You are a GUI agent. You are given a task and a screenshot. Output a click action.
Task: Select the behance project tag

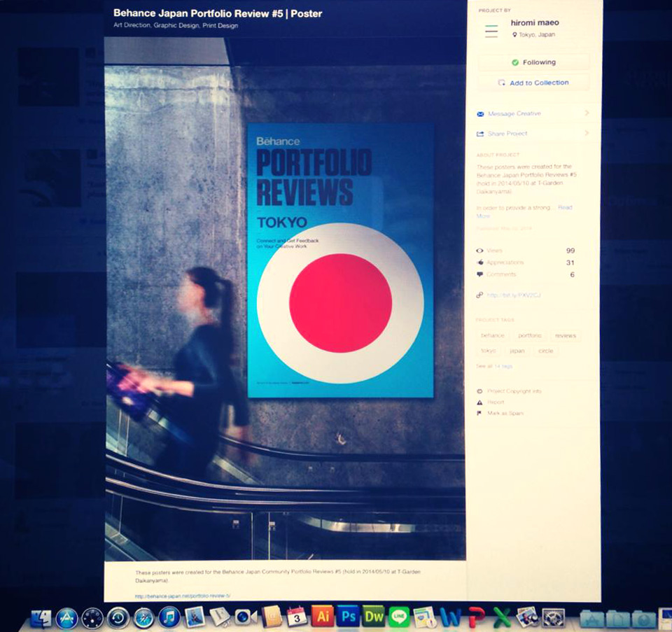pos(492,335)
